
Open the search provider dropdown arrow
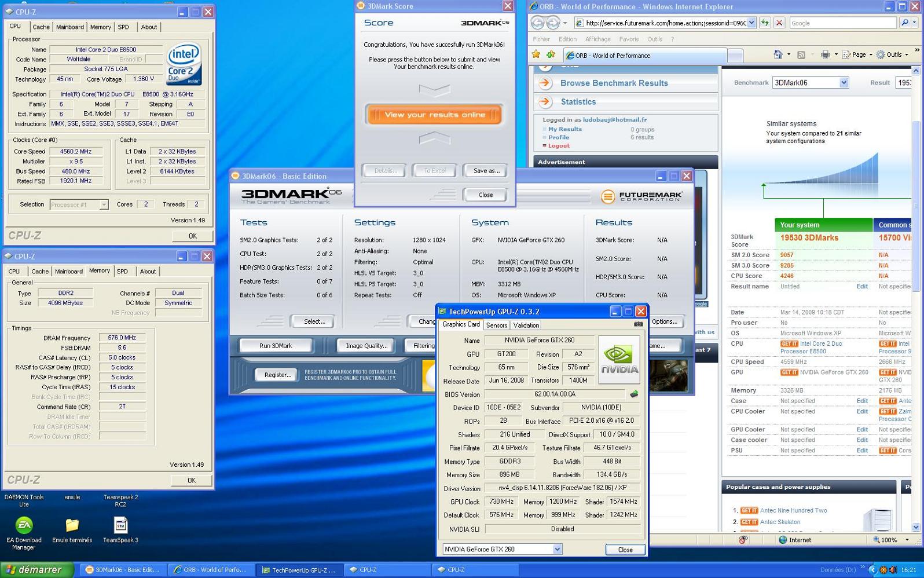[915, 23]
